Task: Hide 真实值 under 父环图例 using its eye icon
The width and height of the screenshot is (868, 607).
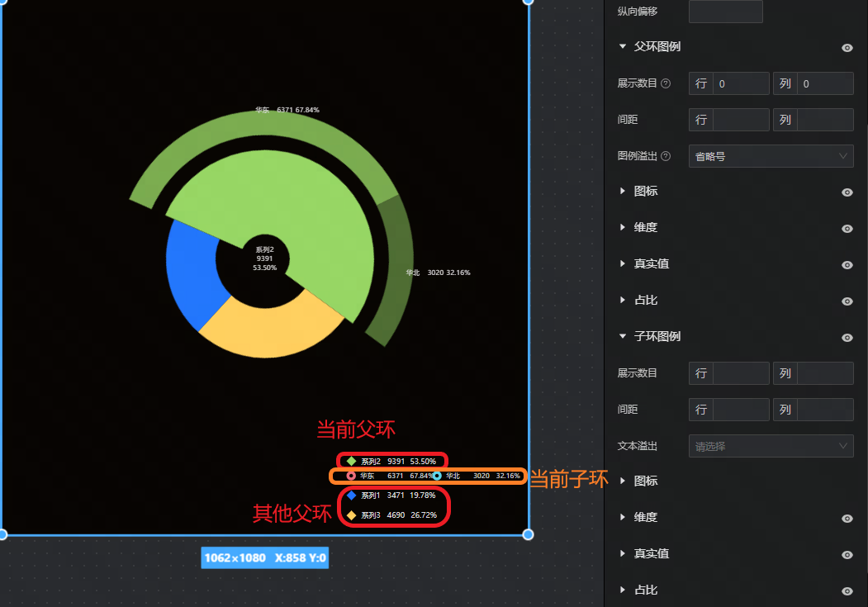Action: click(847, 265)
